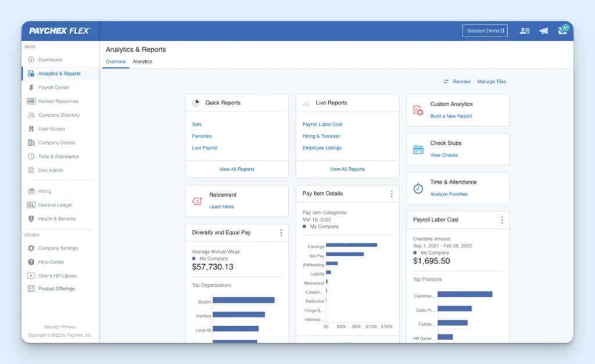Click the Live Reports chart icon
Image resolution: width=595 pixels, height=364 pixels.
pos(306,103)
